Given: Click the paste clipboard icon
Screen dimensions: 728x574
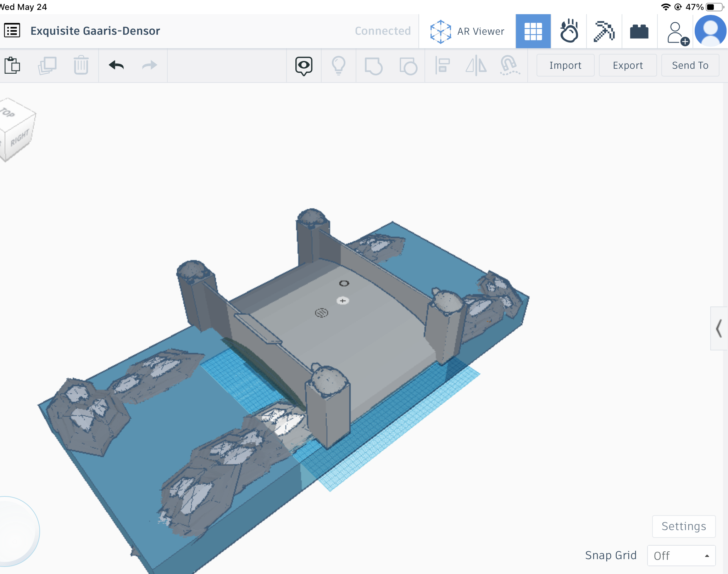Looking at the screenshot, I should [x=12, y=65].
